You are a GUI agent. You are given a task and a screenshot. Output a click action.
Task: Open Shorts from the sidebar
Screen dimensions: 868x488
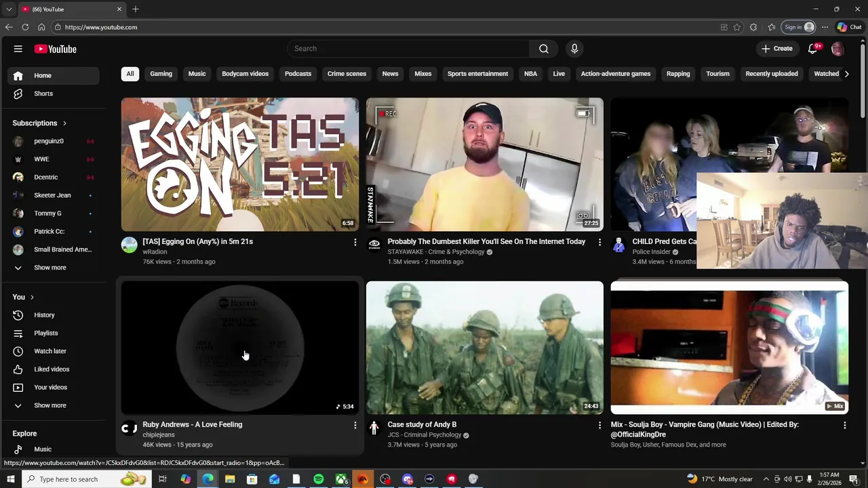[x=54, y=94]
